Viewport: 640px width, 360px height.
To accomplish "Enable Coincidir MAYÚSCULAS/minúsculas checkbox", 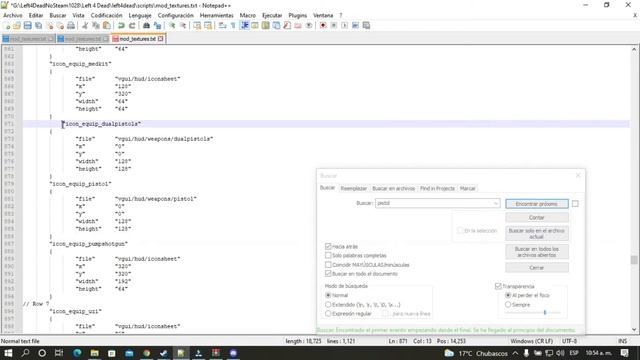I will click(x=328, y=264).
